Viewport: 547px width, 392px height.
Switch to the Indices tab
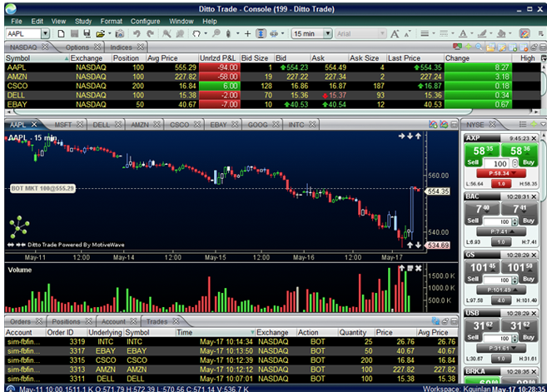point(121,47)
